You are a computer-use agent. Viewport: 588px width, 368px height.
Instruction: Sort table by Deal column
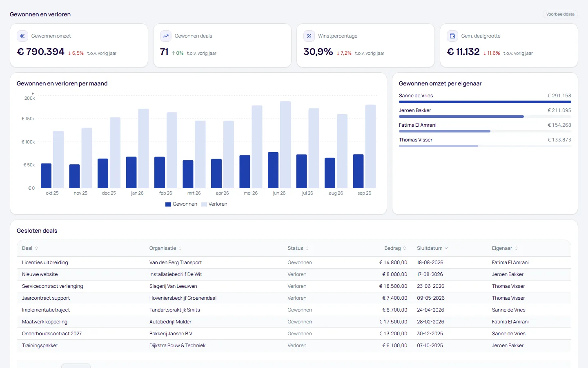[x=30, y=248]
